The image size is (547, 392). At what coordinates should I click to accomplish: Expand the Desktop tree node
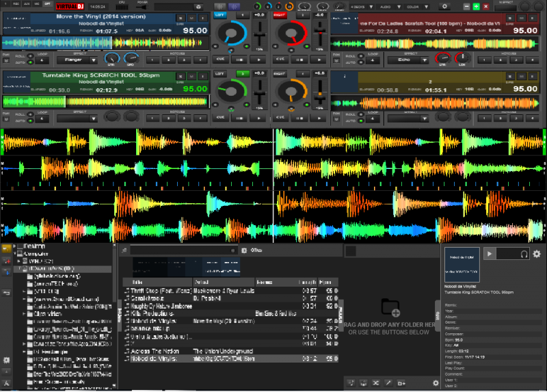pos(14,246)
